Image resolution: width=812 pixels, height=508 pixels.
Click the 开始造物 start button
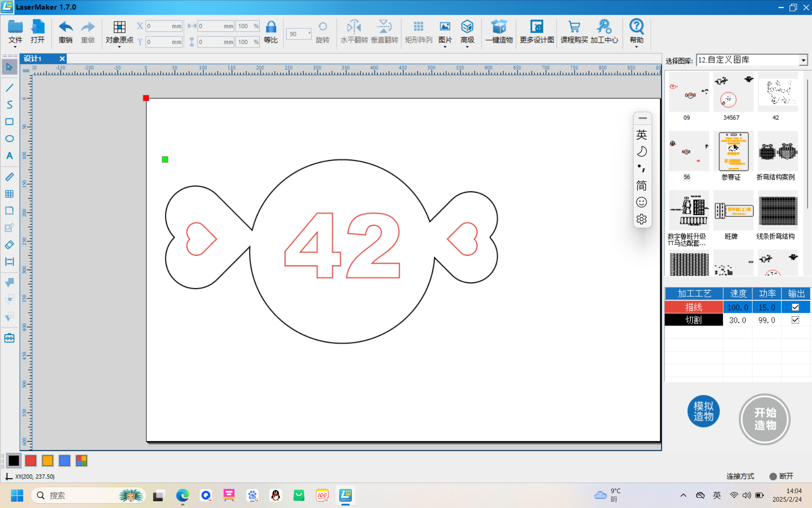[x=765, y=419]
